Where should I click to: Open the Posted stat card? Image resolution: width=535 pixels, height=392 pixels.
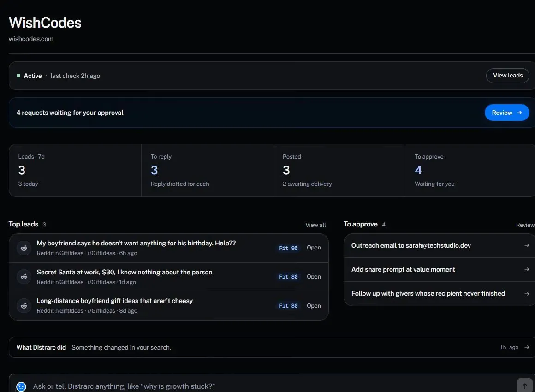tap(339, 170)
